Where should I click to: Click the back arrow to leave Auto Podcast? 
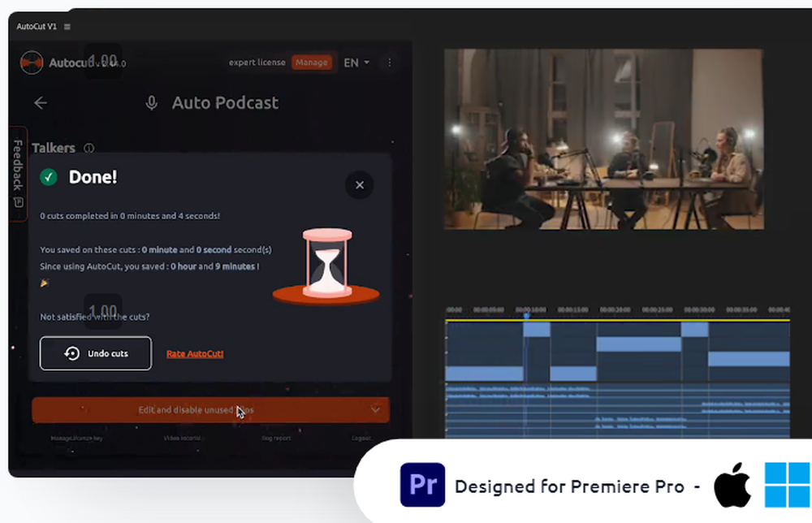pos(41,103)
